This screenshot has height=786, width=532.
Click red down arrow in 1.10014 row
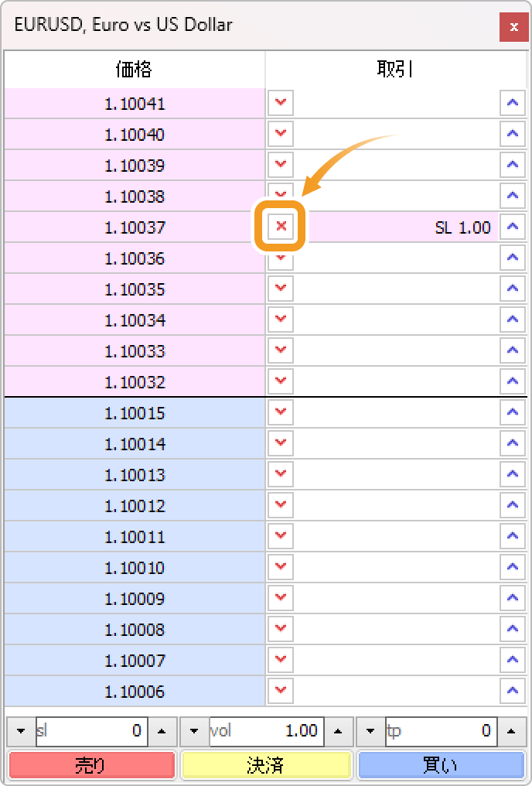point(281,443)
